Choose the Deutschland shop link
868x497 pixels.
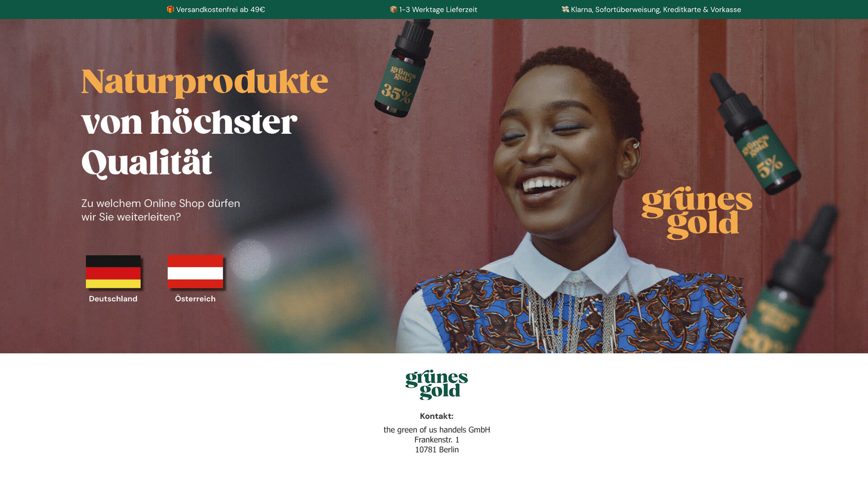coord(113,299)
